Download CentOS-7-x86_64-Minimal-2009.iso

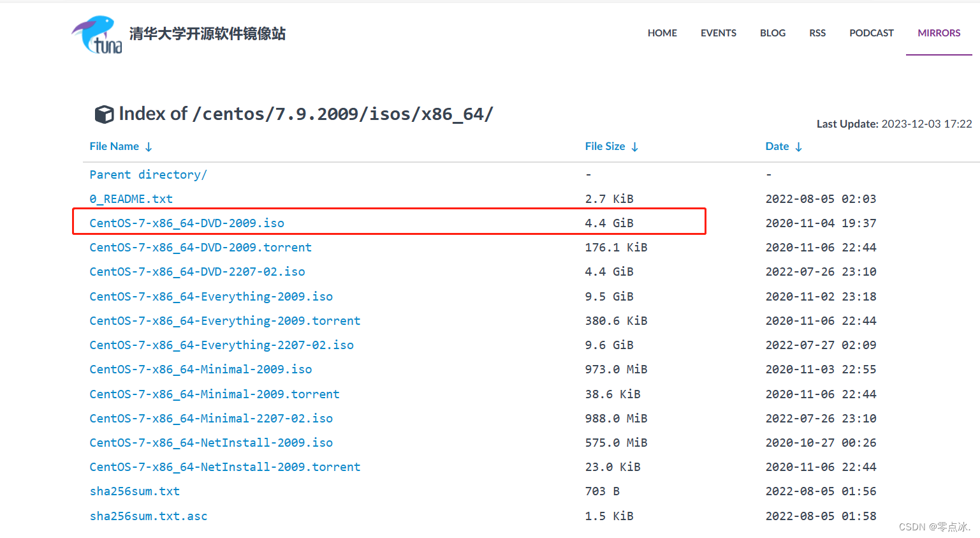[200, 370]
